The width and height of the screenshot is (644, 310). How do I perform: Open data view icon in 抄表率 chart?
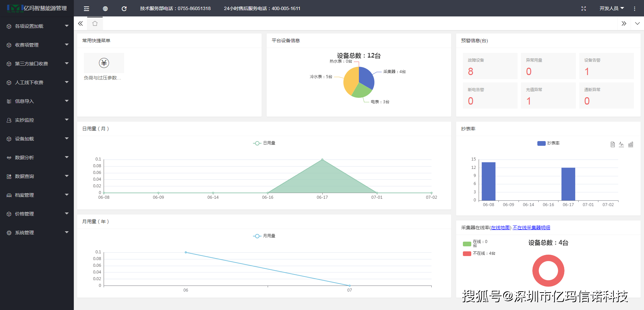pos(612,144)
